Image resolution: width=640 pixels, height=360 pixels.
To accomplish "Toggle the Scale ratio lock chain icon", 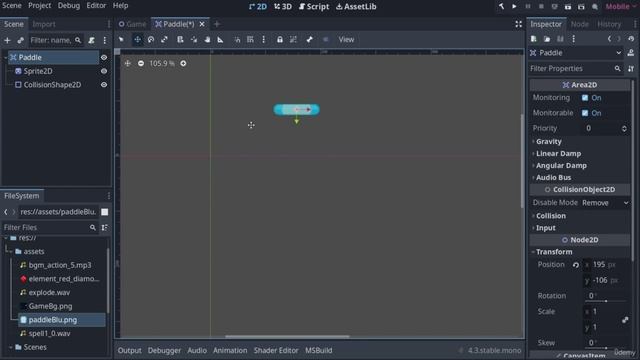I will click(625, 320).
